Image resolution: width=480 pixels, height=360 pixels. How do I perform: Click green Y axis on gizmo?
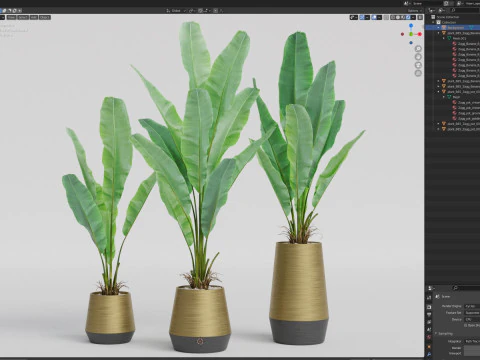point(411,34)
